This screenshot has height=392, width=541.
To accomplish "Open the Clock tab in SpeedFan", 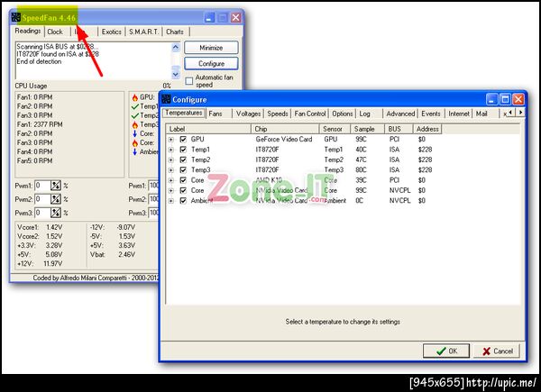I will coord(55,32).
